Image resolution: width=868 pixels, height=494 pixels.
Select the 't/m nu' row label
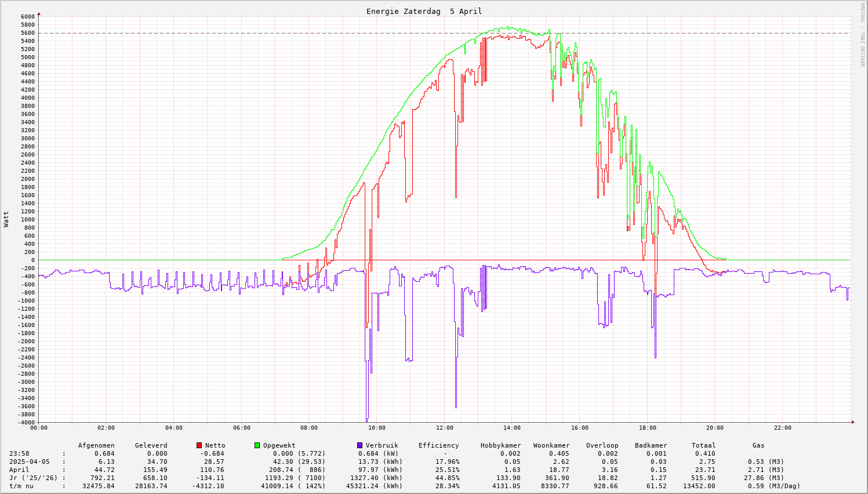pyautogui.click(x=21, y=486)
